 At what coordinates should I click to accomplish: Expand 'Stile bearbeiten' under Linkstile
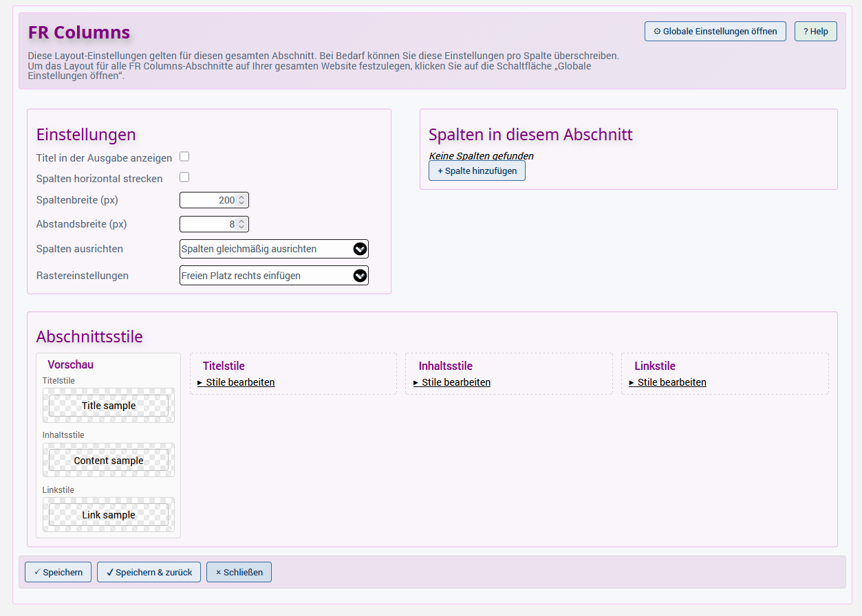(668, 382)
